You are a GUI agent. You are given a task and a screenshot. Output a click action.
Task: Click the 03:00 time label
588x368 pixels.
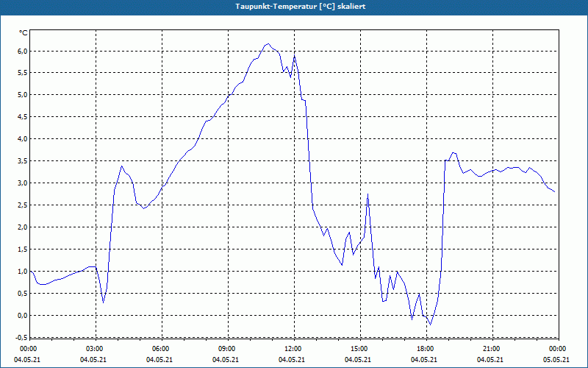tap(96, 349)
